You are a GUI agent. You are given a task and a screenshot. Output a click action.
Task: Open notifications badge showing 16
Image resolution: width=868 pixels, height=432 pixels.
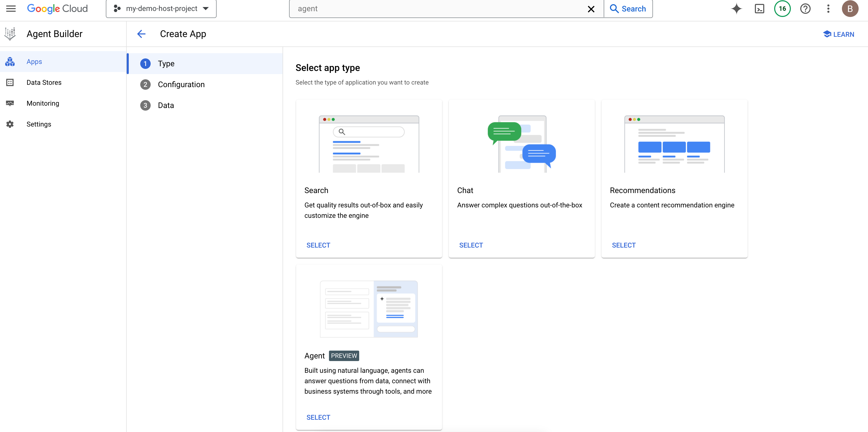782,9
